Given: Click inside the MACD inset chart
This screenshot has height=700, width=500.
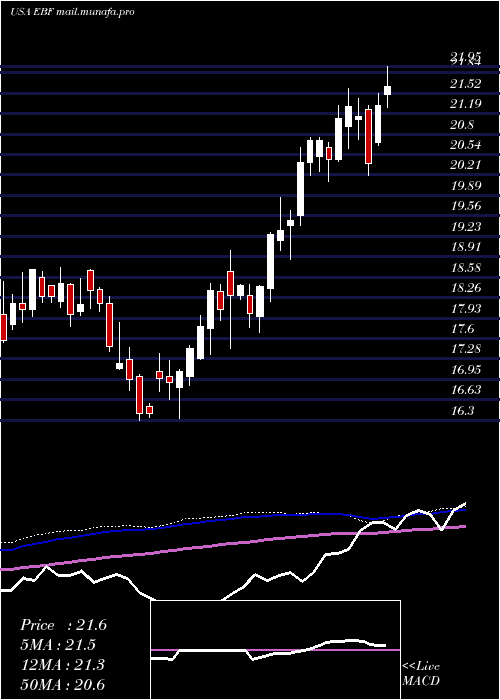Looking at the screenshot, I should [x=275, y=650].
